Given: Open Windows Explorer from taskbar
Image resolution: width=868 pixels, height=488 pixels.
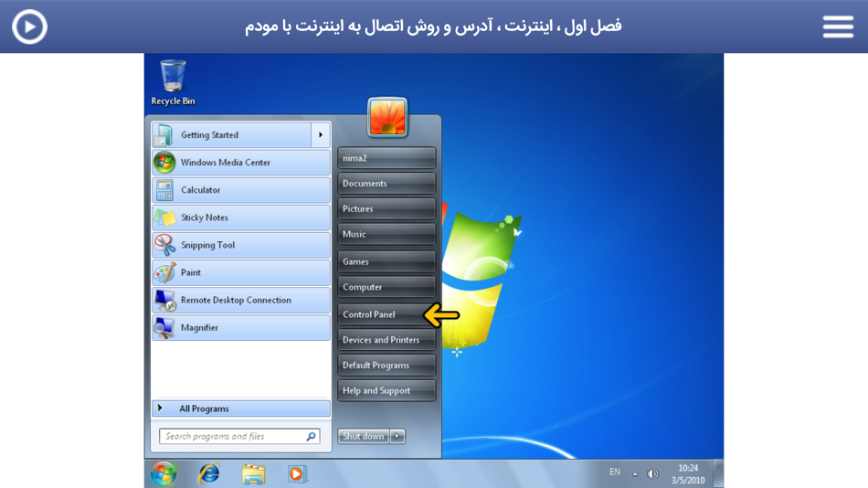Looking at the screenshot, I should pyautogui.click(x=253, y=474).
